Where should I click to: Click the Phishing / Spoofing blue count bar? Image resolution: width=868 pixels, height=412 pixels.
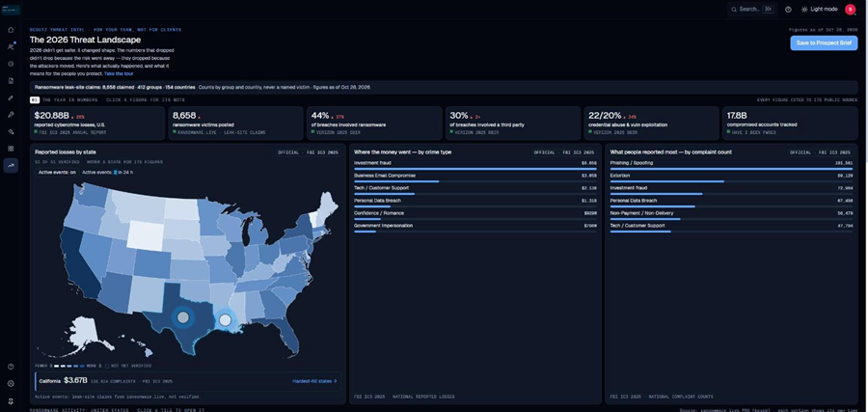[731, 169]
